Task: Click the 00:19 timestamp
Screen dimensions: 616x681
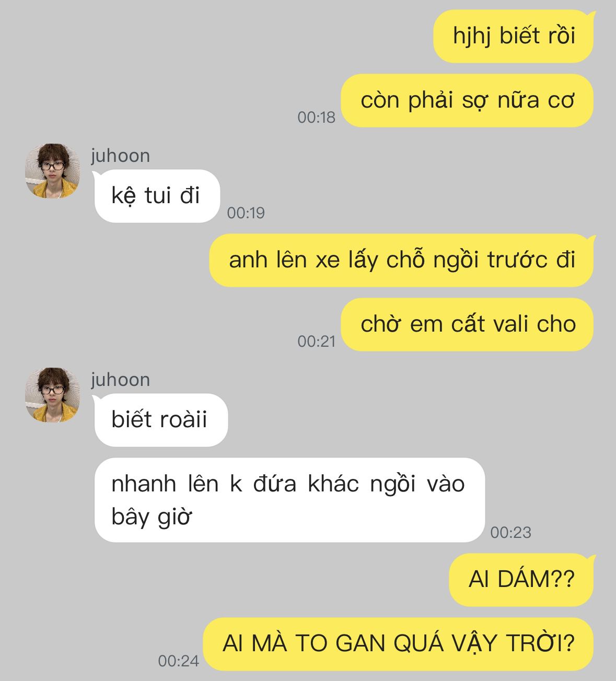Action: pyautogui.click(x=246, y=213)
